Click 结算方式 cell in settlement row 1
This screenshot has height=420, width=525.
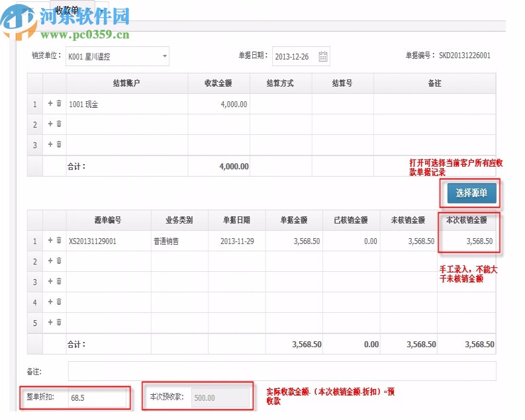tap(281, 104)
